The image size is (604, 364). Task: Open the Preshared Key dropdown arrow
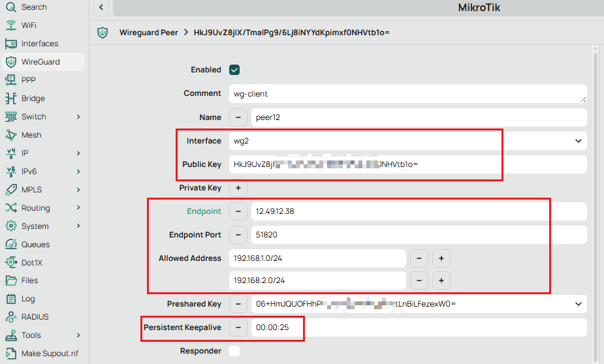578,304
